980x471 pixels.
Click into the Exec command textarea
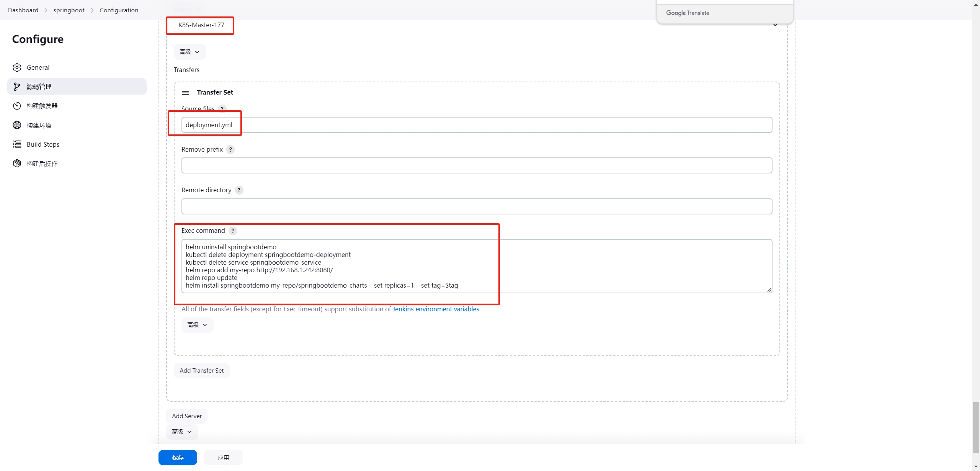[477, 266]
